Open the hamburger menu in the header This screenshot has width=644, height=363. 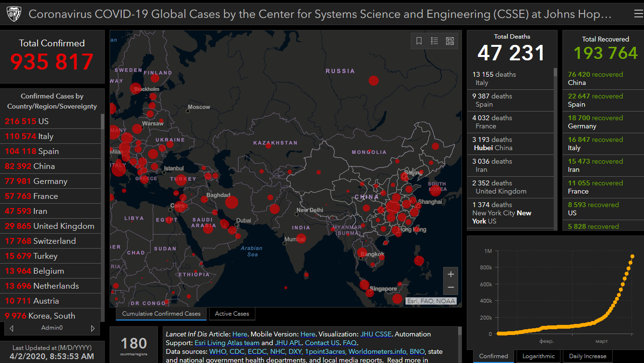pyautogui.click(x=638, y=14)
